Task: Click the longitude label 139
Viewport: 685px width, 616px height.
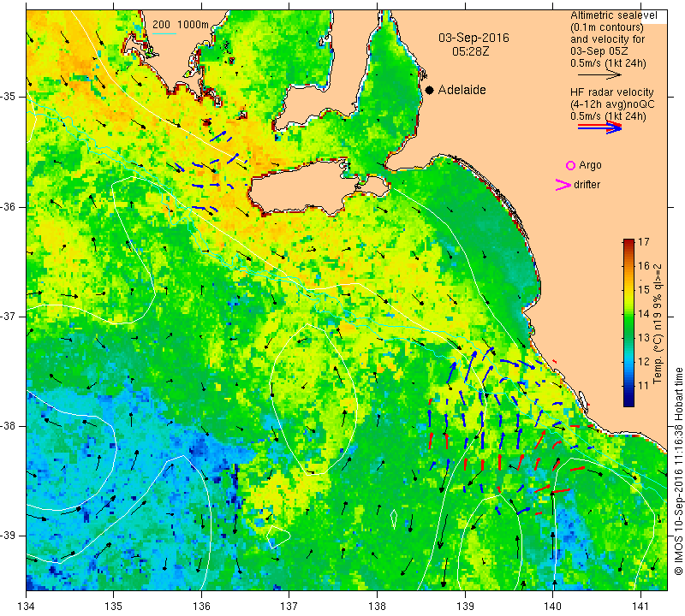Action: pos(465,607)
